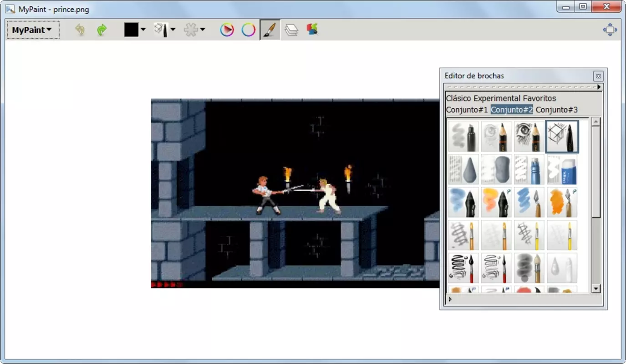Click the brush list scroll down arrow
This screenshot has height=364, width=626.
pyautogui.click(x=596, y=288)
